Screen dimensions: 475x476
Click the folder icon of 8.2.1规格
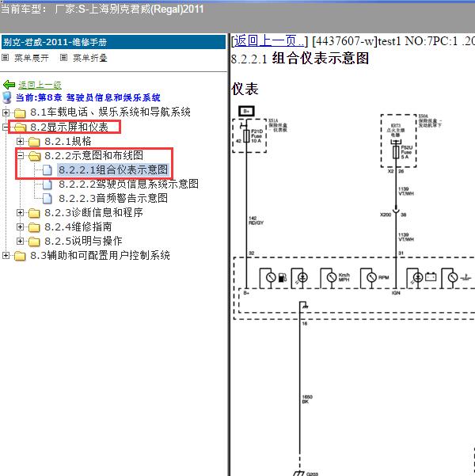(34, 142)
